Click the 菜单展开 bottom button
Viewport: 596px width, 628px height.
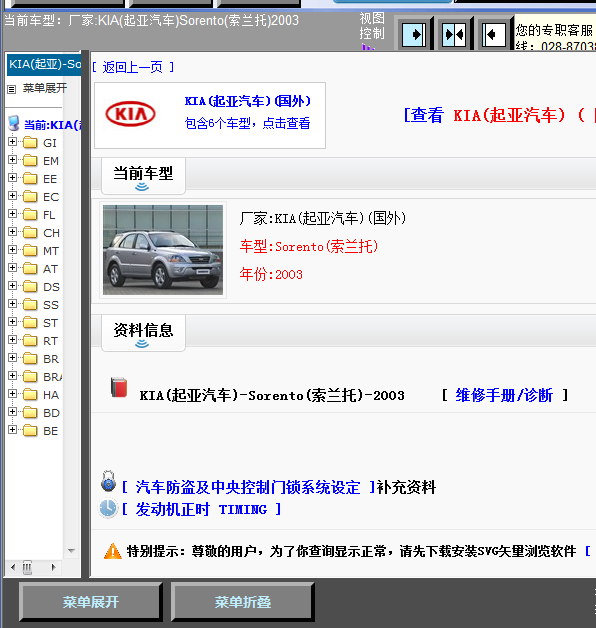(91, 602)
